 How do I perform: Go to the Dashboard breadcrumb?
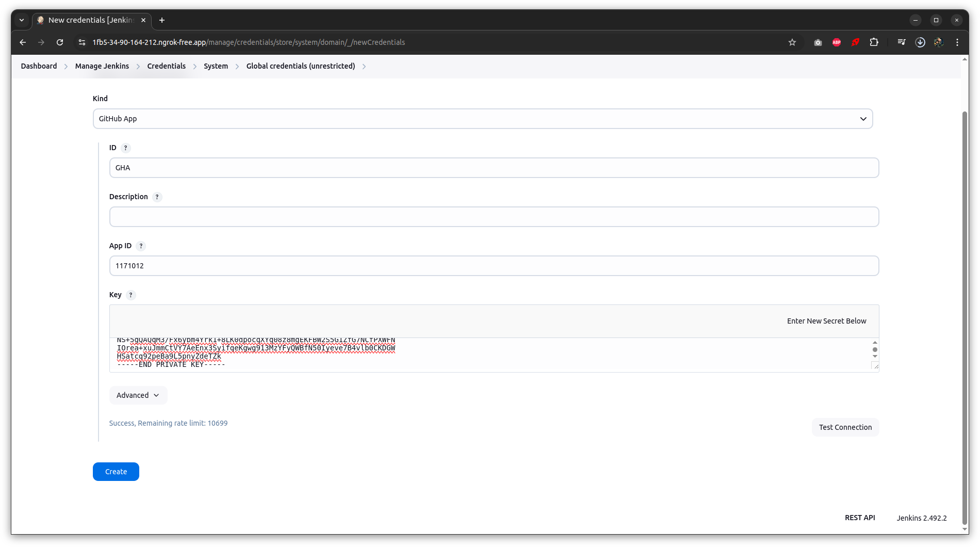(x=39, y=66)
